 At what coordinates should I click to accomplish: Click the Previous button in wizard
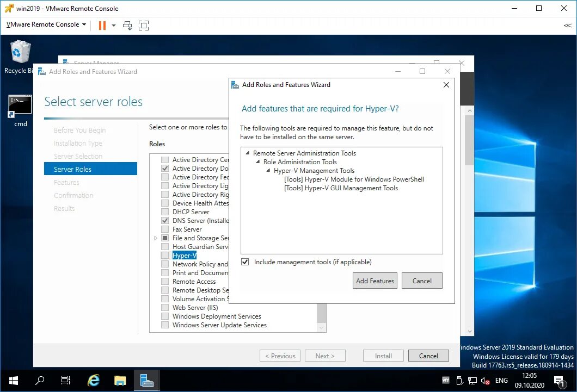click(x=280, y=356)
